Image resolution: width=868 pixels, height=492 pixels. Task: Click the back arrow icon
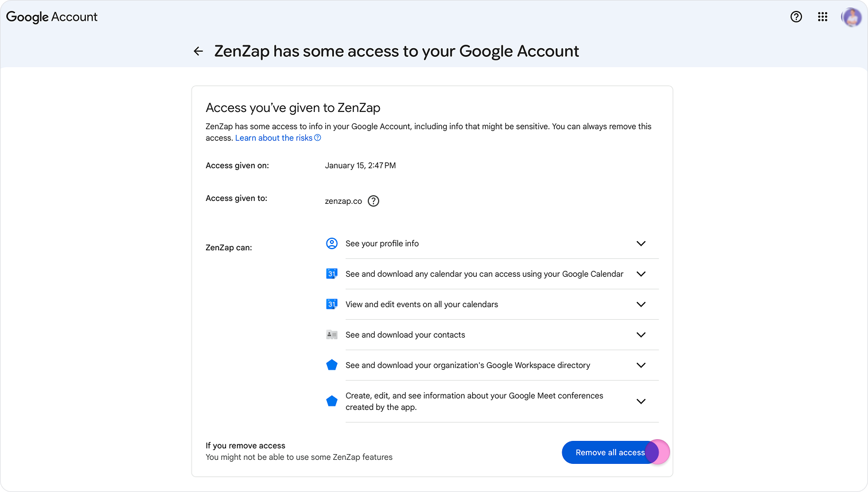198,51
